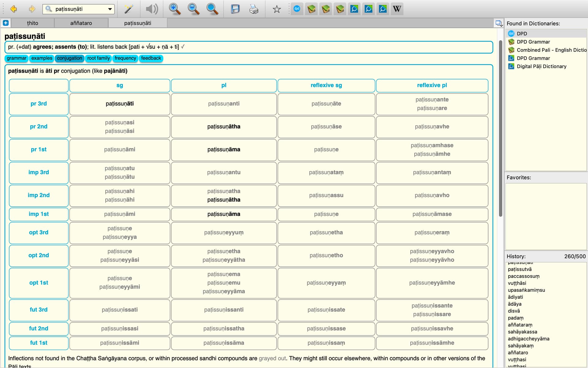The image size is (588, 368).
Task: Toggle the conjugation section button
Action: (x=70, y=58)
